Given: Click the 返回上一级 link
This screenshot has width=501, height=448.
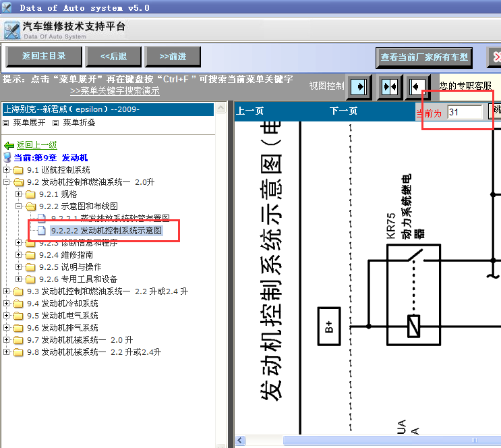Looking at the screenshot, I should [36, 145].
